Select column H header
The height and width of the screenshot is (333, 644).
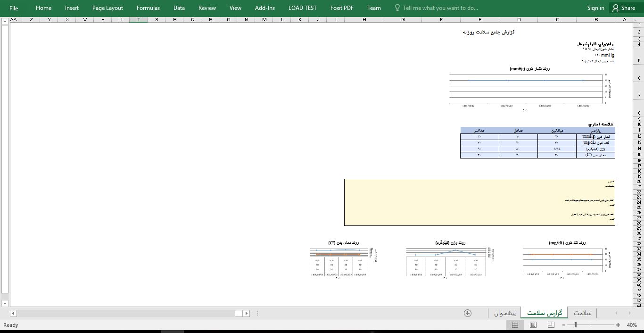click(x=364, y=19)
